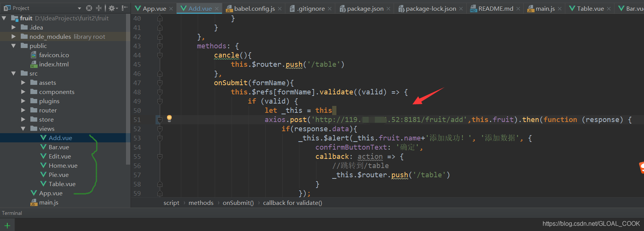Open the babel.config.js tab
This screenshot has width=644, height=231.
255,8
